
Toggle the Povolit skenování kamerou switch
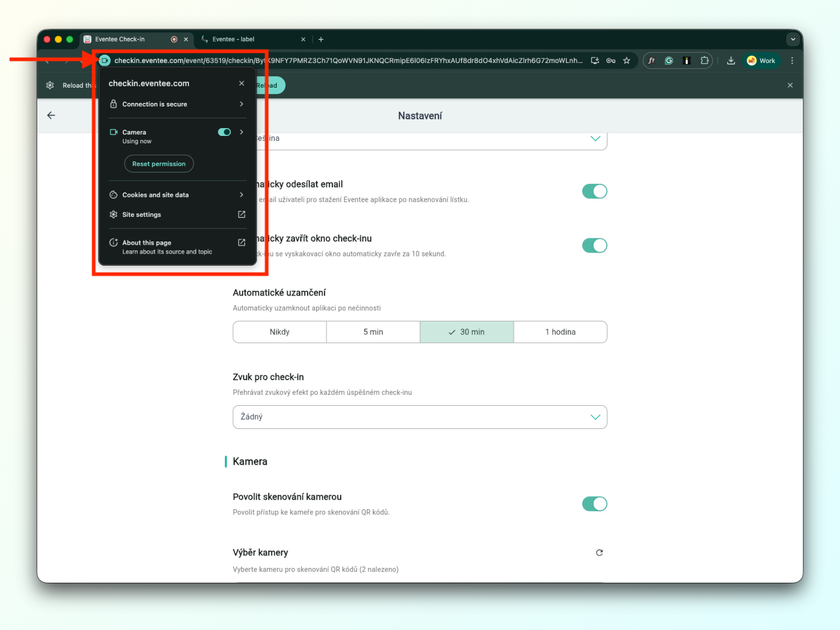pos(594,504)
